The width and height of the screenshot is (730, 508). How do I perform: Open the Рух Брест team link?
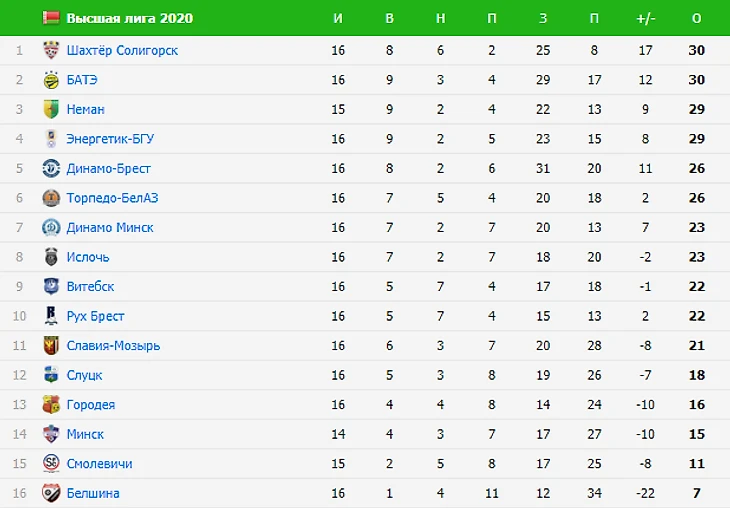[95, 316]
